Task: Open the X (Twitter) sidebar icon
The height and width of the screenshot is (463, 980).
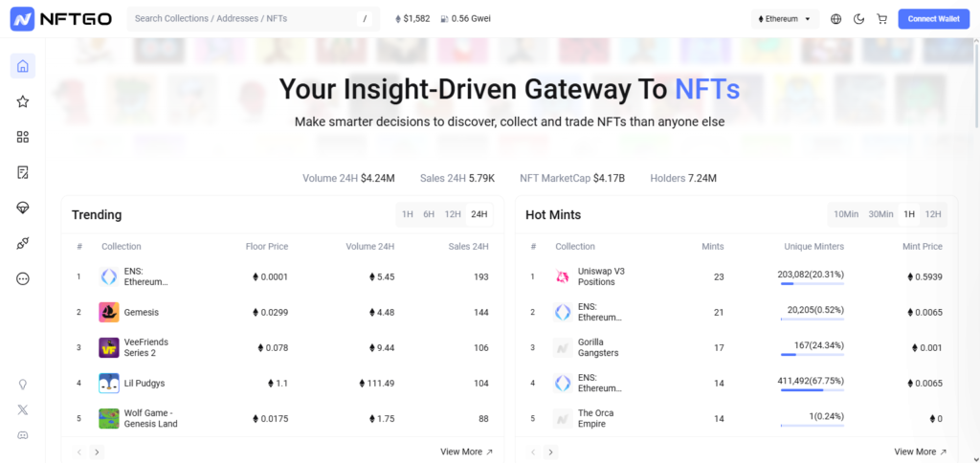Action: 23,409
